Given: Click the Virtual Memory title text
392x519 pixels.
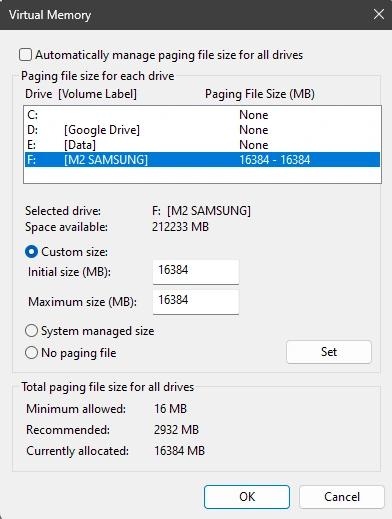Looking at the screenshot, I should 50,15.
